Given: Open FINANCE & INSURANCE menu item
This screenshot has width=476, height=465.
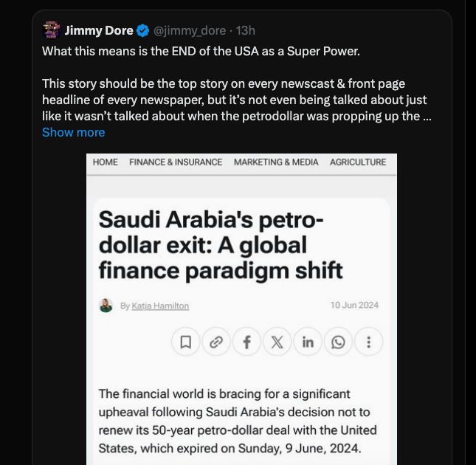Looking at the screenshot, I should pos(176,162).
